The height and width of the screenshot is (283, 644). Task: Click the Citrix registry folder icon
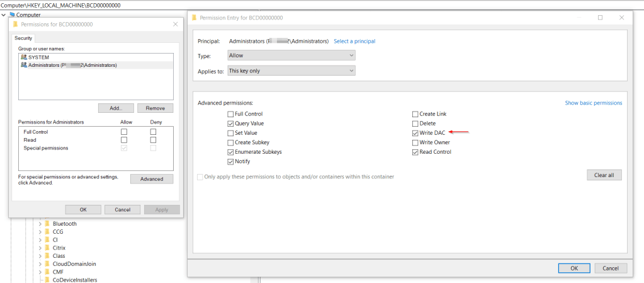tap(47, 248)
